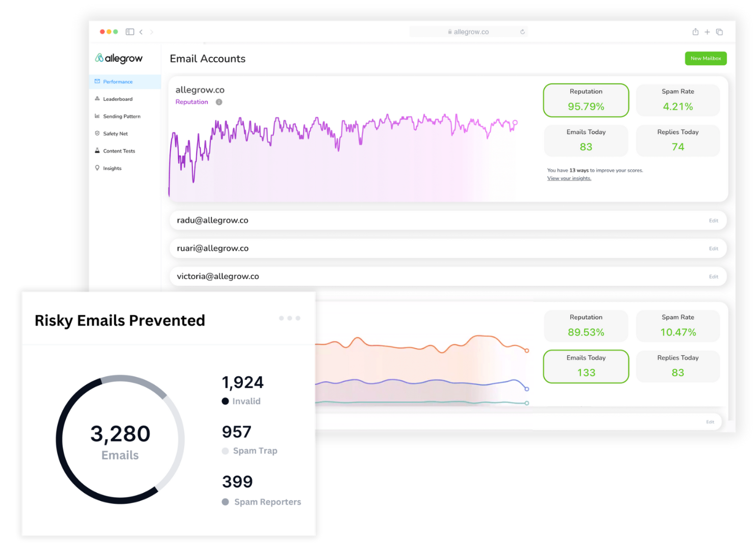Open Insights in the sidebar
Viewport: 756px width, 547px height.
pos(112,168)
